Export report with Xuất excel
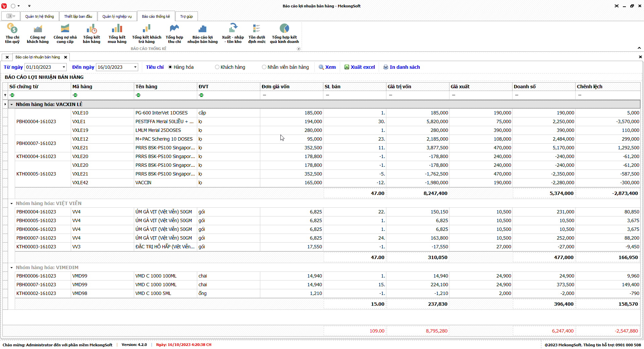 (360, 67)
